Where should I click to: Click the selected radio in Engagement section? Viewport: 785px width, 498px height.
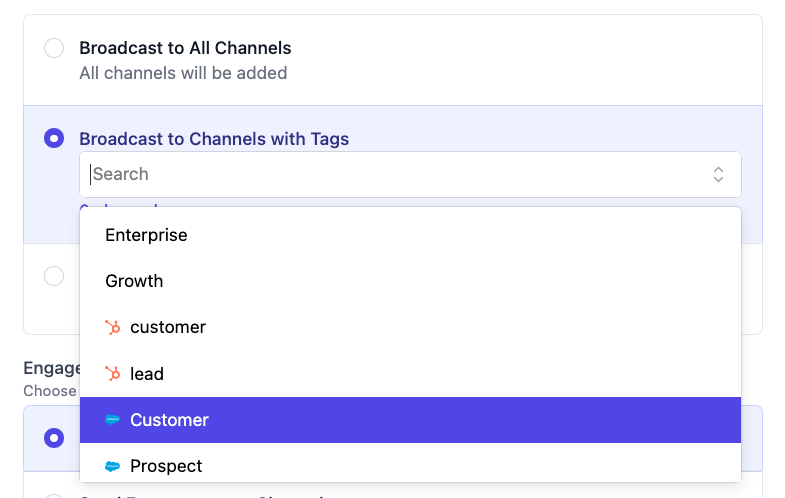coord(54,438)
